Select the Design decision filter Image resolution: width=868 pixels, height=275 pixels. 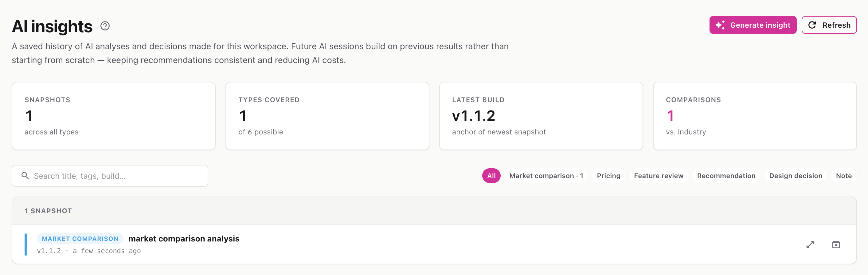(x=796, y=176)
